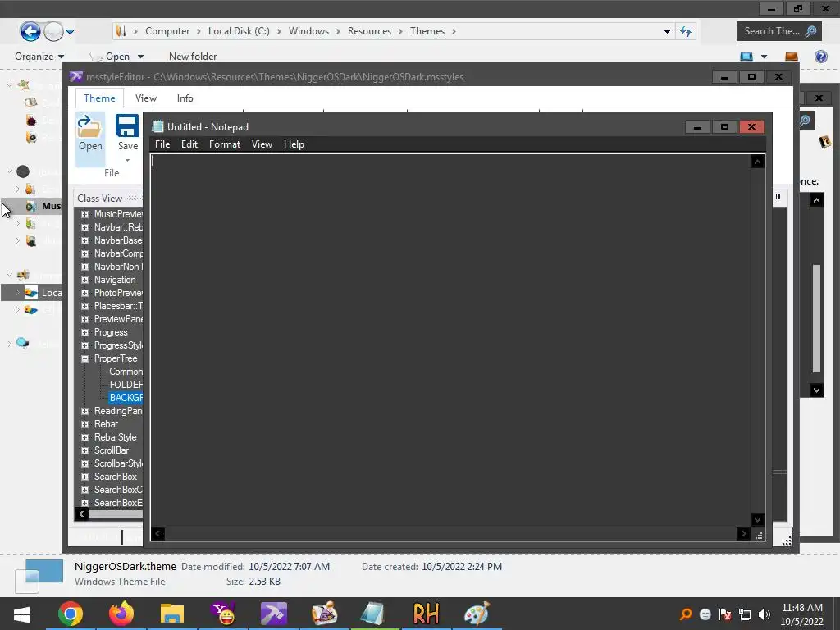Expand the ScrollBar class node
Image resolution: width=840 pixels, height=630 pixels.
84,450
